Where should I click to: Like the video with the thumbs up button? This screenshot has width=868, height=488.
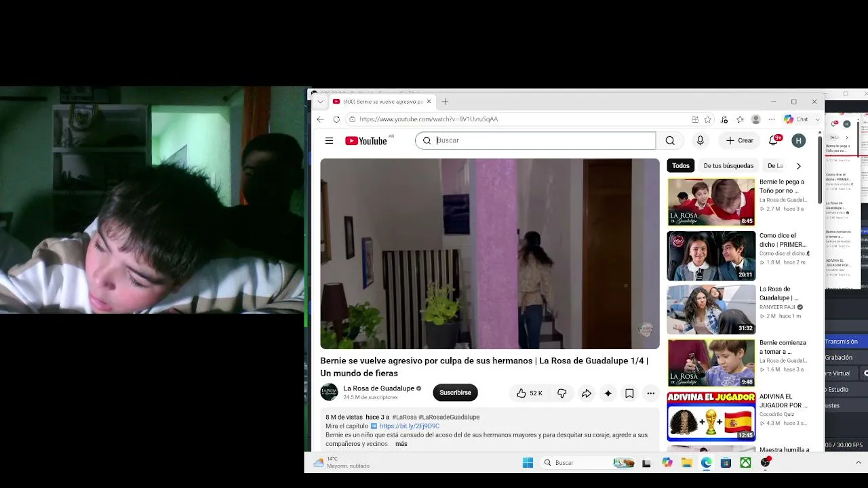click(529, 393)
